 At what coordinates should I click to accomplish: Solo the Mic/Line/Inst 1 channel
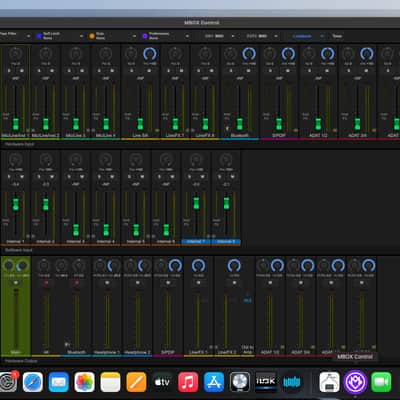(9, 71)
